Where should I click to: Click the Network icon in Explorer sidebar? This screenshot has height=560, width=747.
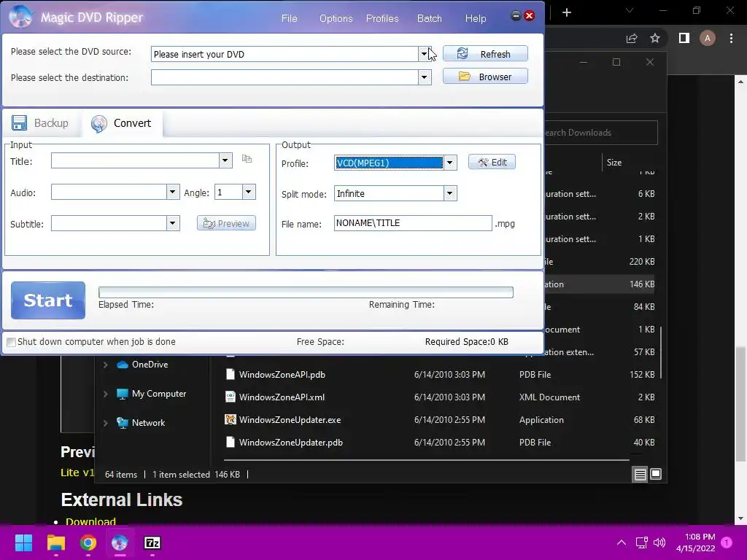(123, 423)
